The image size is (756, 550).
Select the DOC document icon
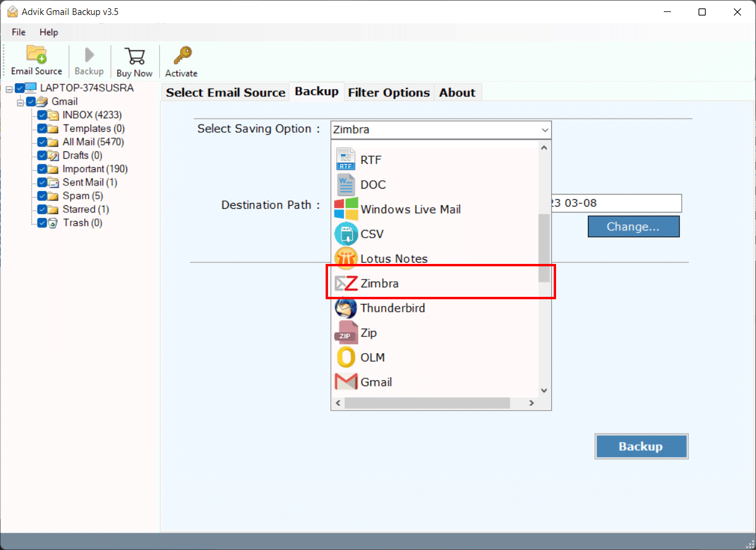(x=346, y=184)
